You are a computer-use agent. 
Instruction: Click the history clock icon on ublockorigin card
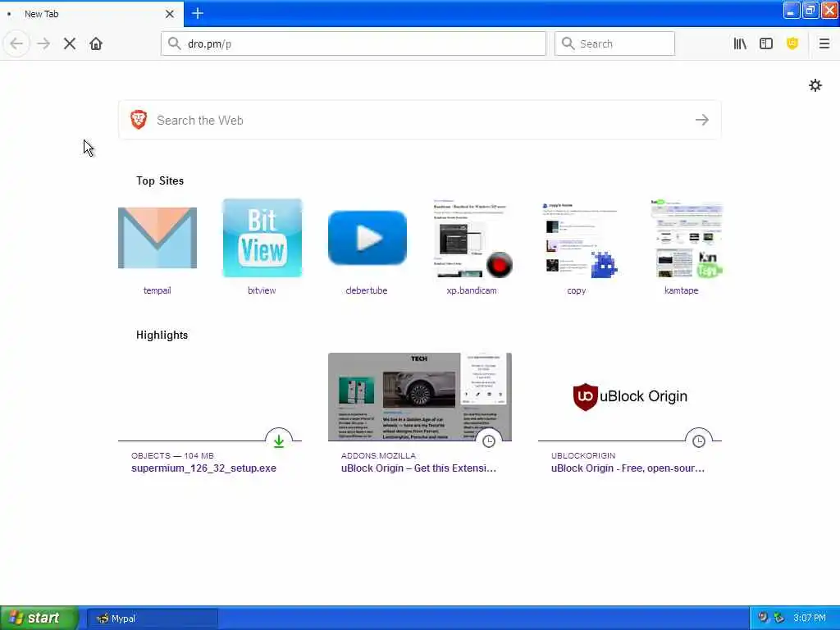coord(699,441)
